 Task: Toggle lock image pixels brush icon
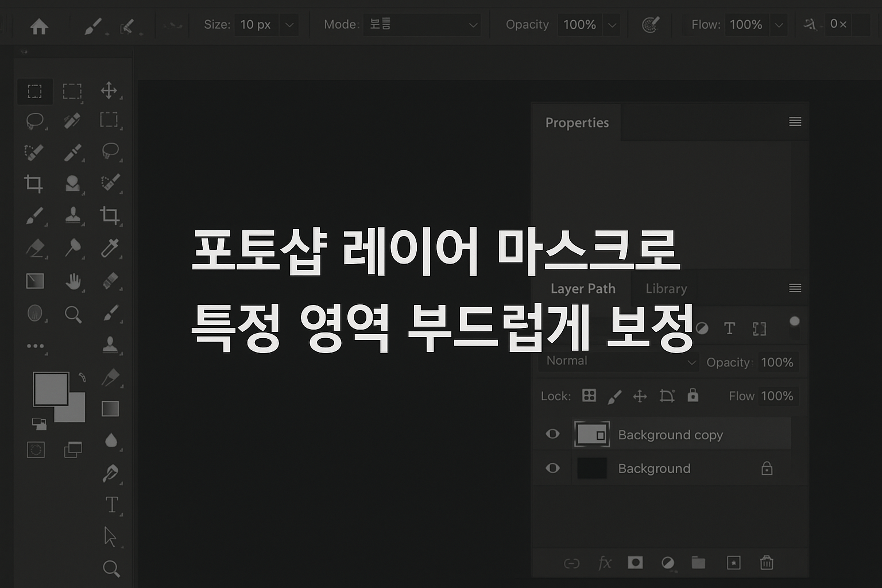tap(614, 396)
